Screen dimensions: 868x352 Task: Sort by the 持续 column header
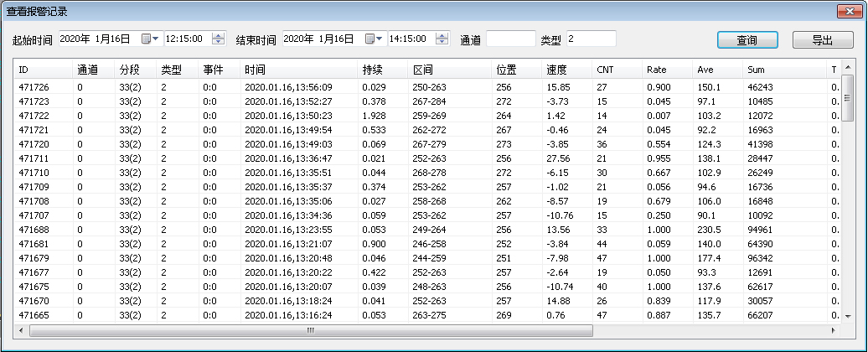coord(384,70)
